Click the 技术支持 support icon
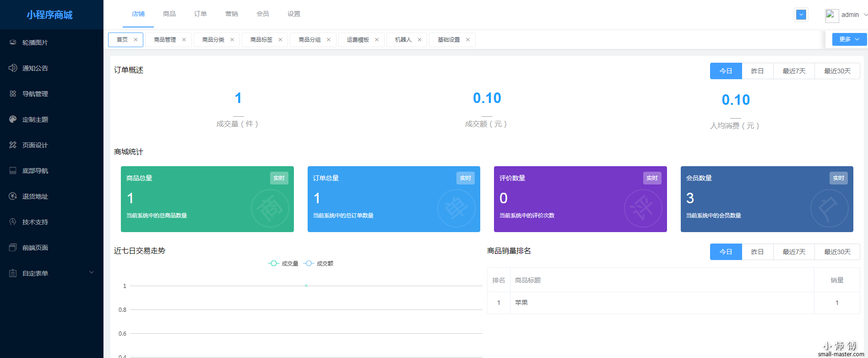 click(x=13, y=222)
